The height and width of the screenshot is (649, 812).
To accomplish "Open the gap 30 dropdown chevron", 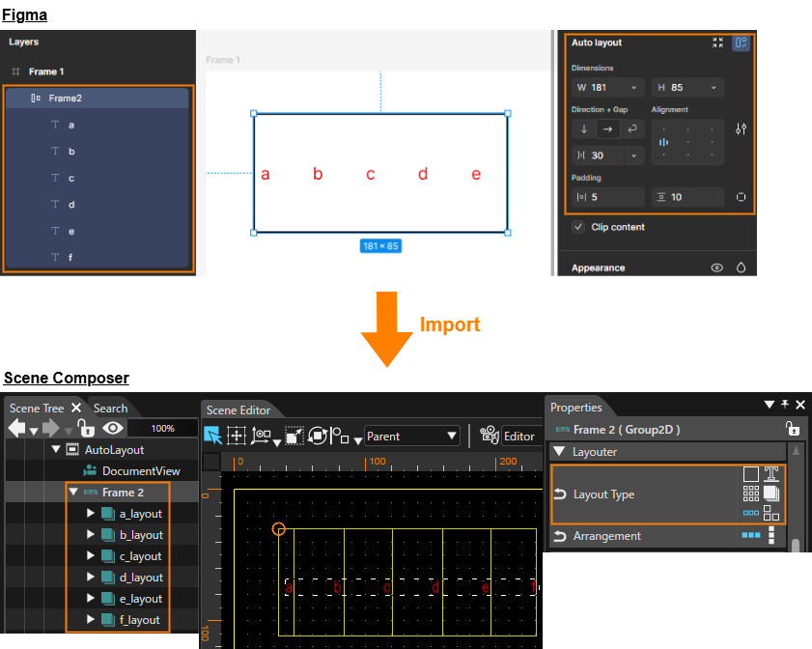I will coord(633,155).
